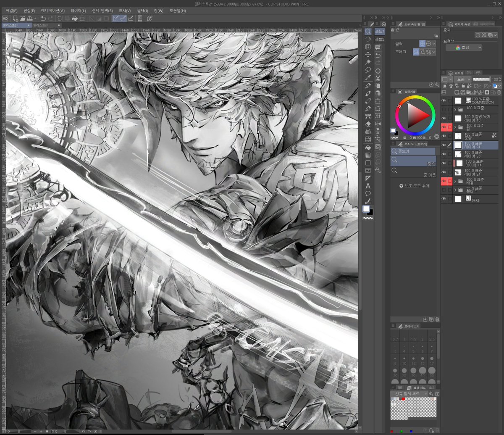Click the transparent color checker swatch
The width and height of the screenshot is (504, 435).
coord(368,219)
